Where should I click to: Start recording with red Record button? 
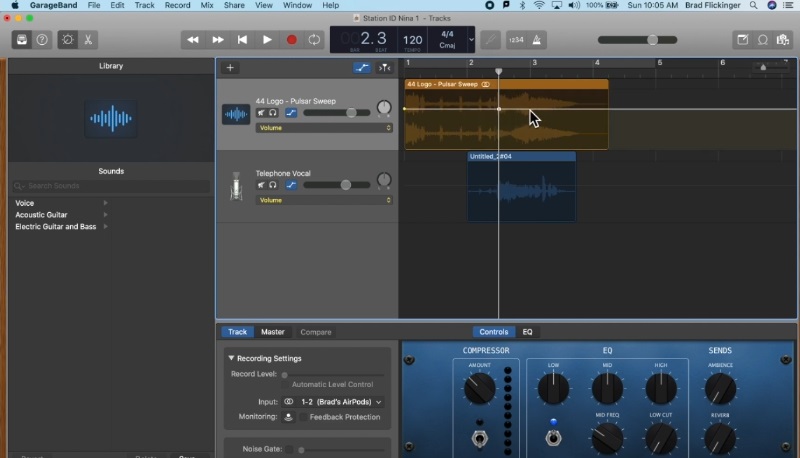coord(291,40)
